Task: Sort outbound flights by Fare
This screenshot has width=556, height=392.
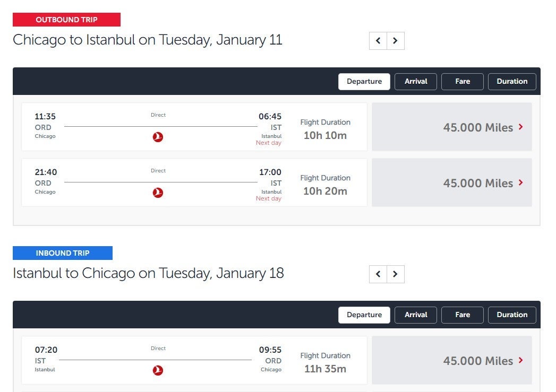Action: coord(463,82)
